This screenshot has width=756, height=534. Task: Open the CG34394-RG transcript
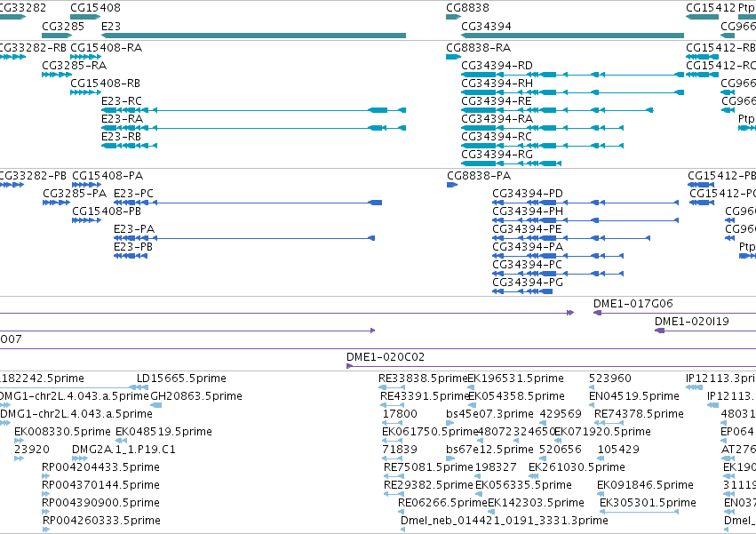point(511,163)
